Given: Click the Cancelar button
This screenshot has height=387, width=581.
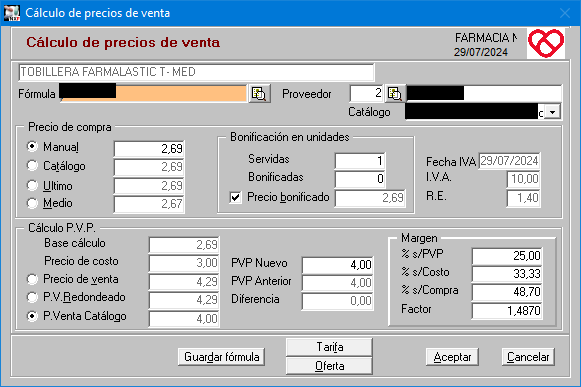Looking at the screenshot, I should [x=528, y=357].
